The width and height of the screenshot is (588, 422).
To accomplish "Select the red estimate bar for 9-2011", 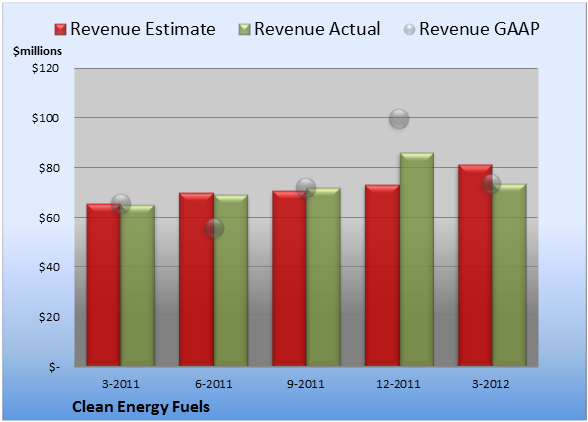I will (289, 278).
